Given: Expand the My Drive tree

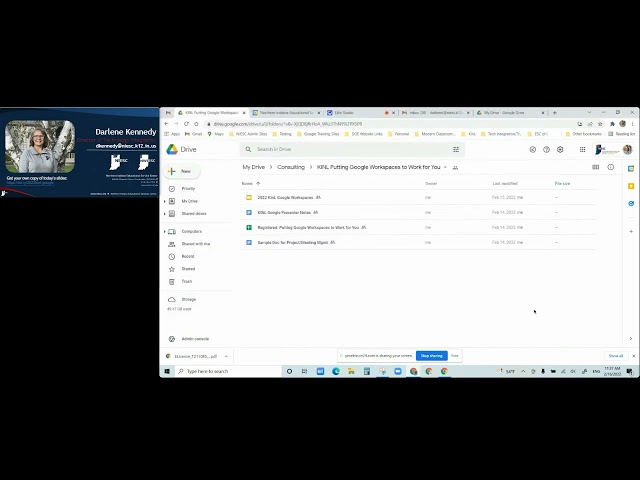Looking at the screenshot, I should 165,201.
